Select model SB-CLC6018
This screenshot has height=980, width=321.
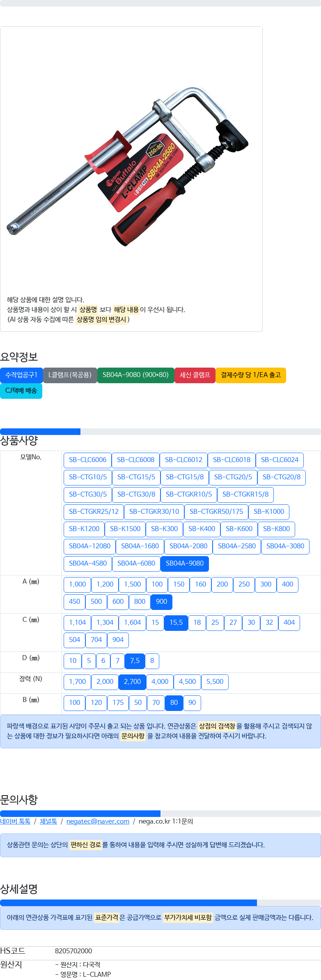[x=232, y=460]
